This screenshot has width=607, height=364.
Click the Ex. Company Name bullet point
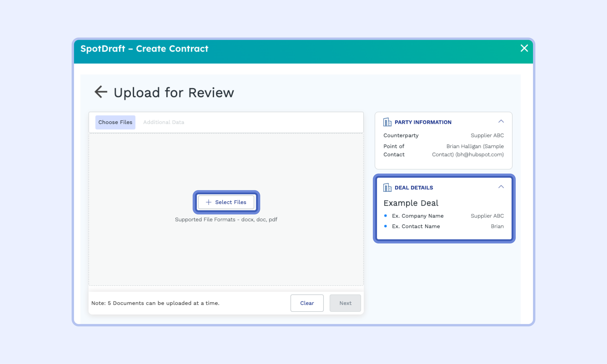tap(385, 216)
